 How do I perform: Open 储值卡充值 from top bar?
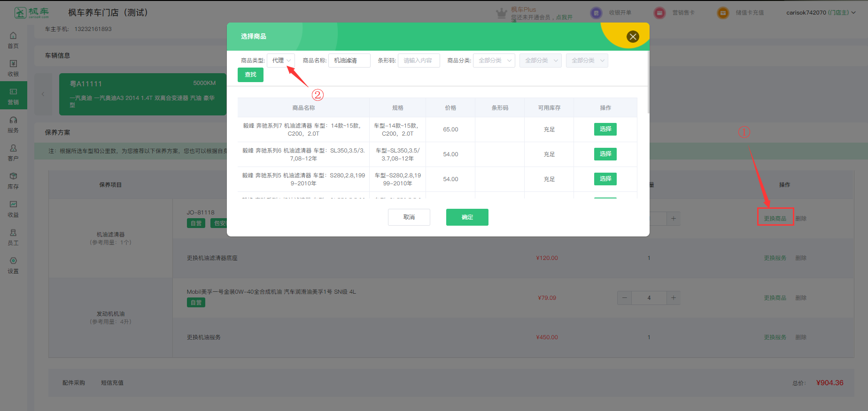[741, 13]
